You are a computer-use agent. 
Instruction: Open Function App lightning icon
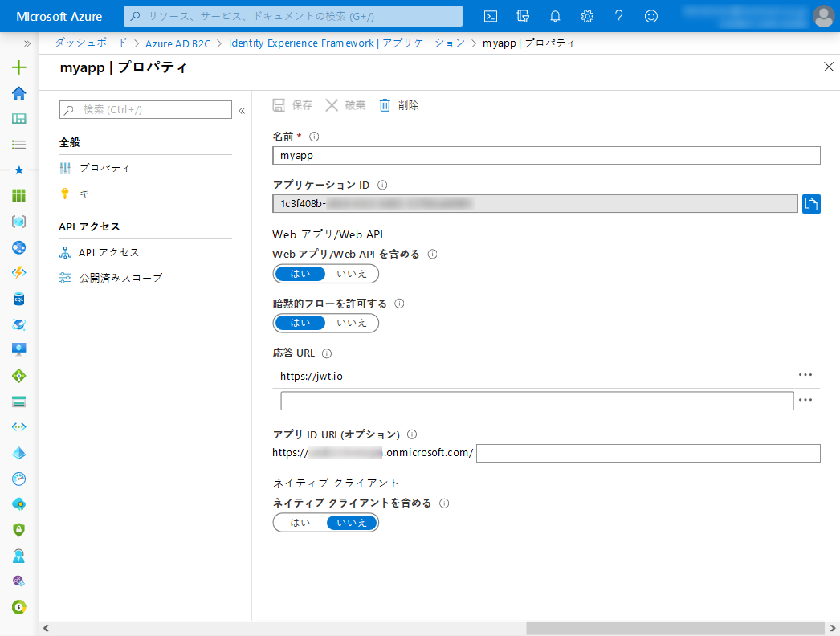tap(18, 273)
